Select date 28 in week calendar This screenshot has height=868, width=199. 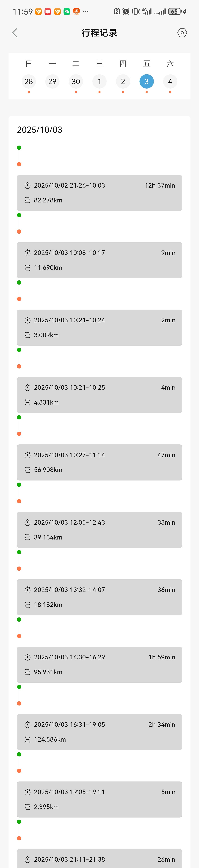pyautogui.click(x=29, y=82)
